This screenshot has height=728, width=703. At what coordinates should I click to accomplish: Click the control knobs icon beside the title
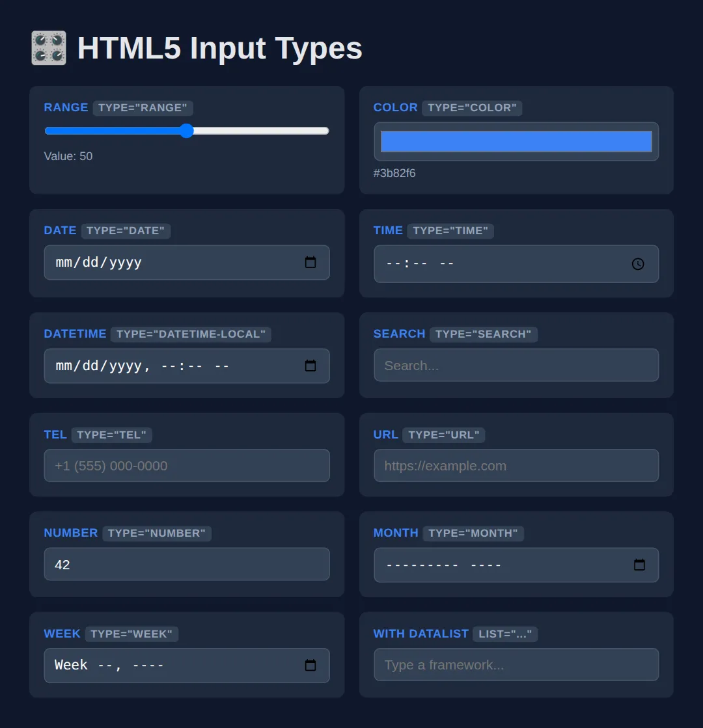pos(49,48)
